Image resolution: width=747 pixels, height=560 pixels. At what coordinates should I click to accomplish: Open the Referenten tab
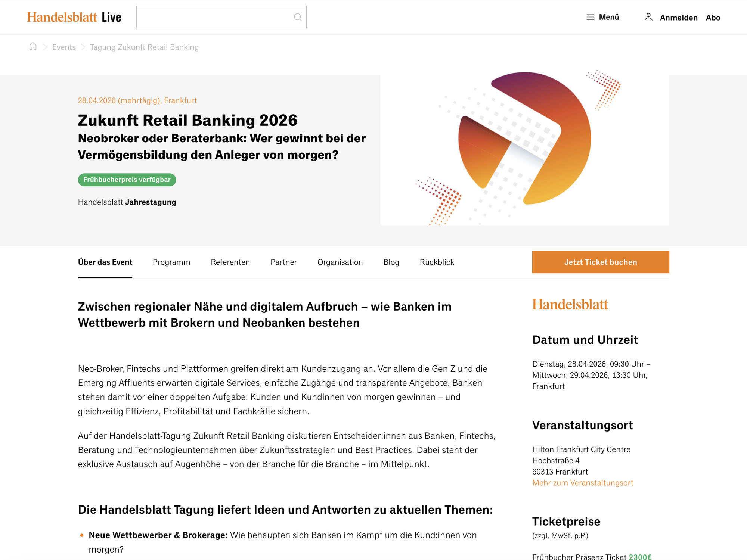coord(230,262)
